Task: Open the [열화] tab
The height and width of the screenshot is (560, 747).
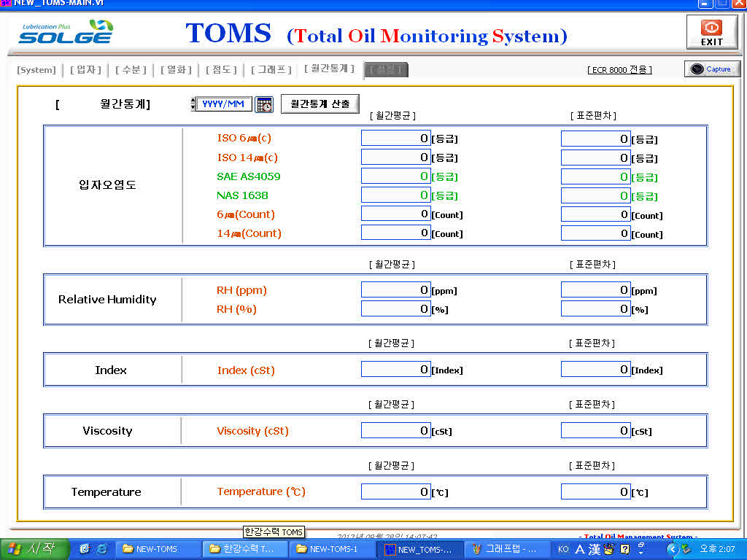Action: tap(176, 70)
